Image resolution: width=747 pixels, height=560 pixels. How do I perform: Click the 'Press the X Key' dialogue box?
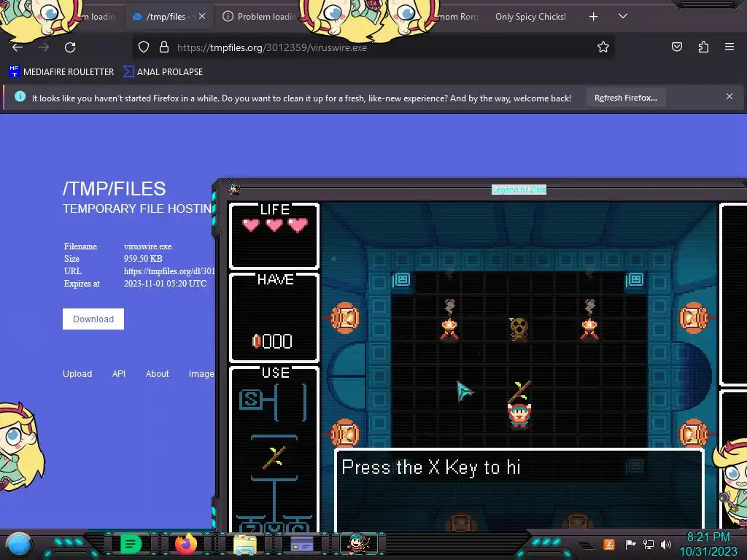click(519, 489)
